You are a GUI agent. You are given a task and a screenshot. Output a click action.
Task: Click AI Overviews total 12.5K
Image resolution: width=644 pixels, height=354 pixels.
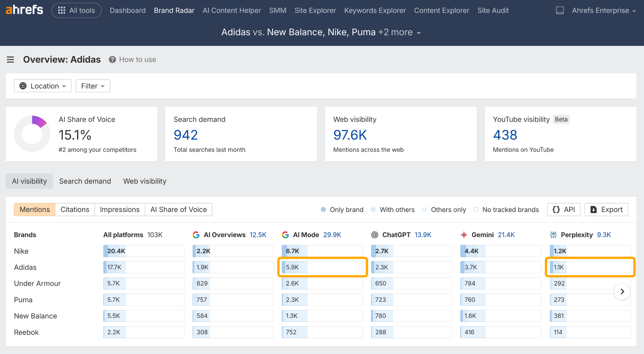pos(258,235)
